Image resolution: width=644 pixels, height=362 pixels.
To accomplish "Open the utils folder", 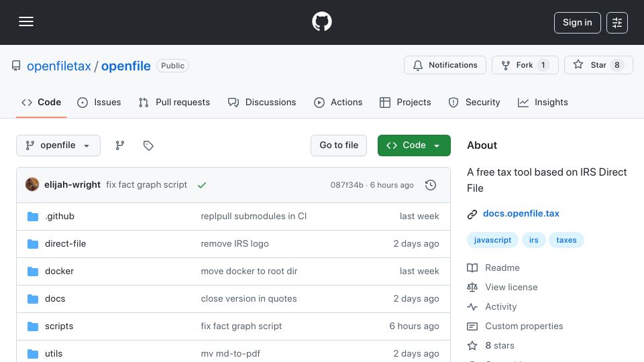I will (54, 354).
